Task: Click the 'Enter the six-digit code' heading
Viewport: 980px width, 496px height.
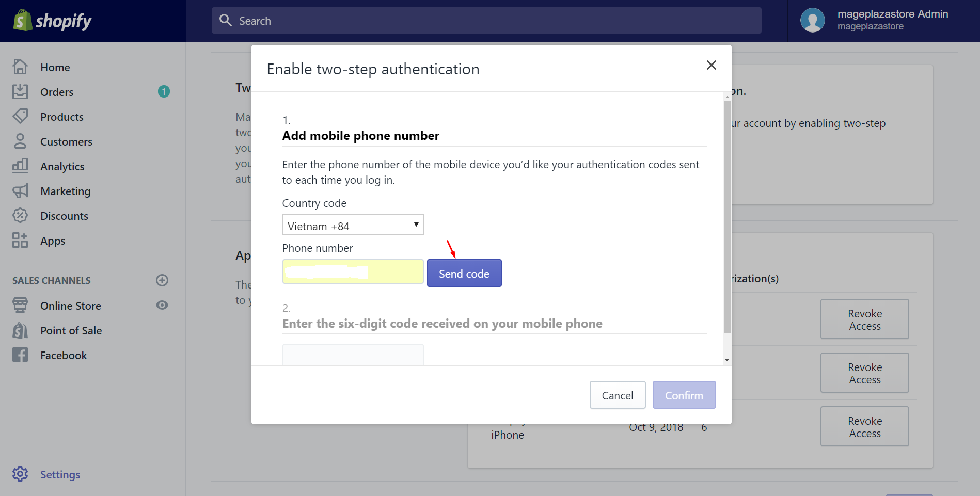Action: point(442,324)
